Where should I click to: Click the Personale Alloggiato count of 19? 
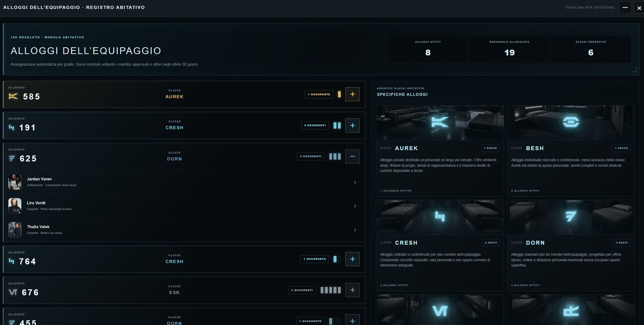(x=509, y=53)
